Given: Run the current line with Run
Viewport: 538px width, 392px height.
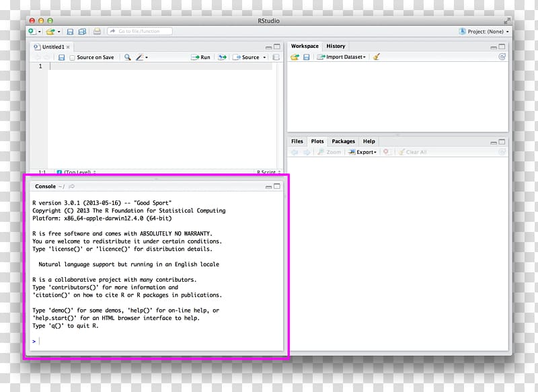Looking at the screenshot, I should tap(200, 57).
